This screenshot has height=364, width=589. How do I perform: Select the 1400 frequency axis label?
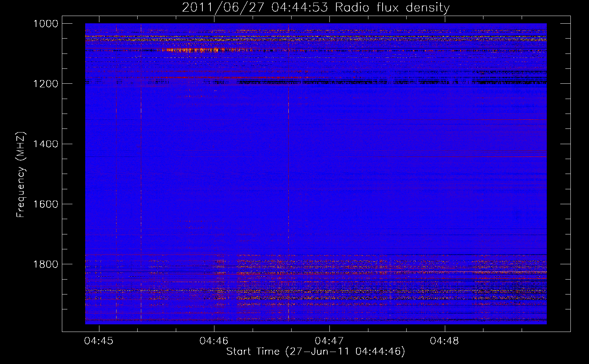point(46,144)
